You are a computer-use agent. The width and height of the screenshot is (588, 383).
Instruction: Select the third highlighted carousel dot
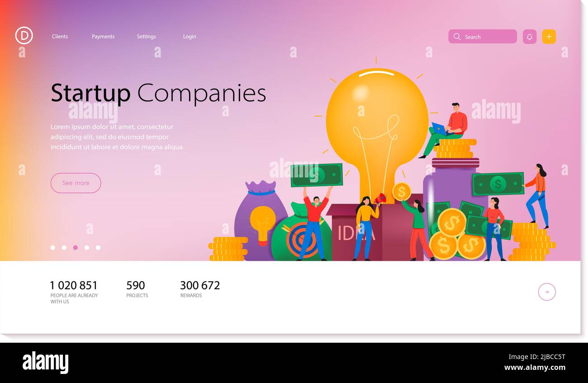[75, 248]
